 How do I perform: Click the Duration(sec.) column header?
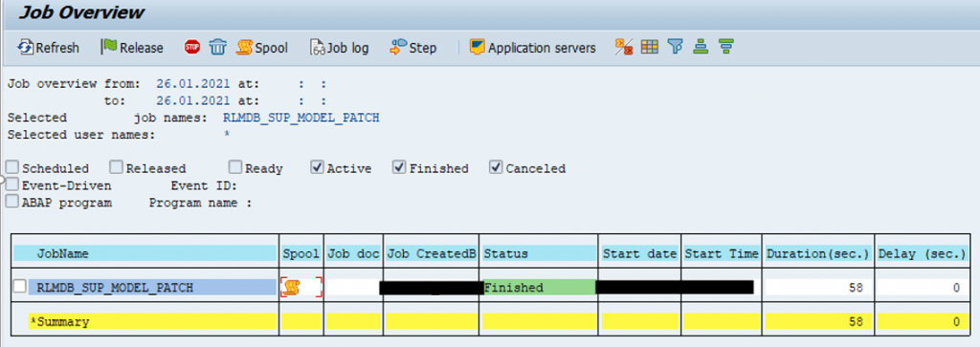click(818, 253)
